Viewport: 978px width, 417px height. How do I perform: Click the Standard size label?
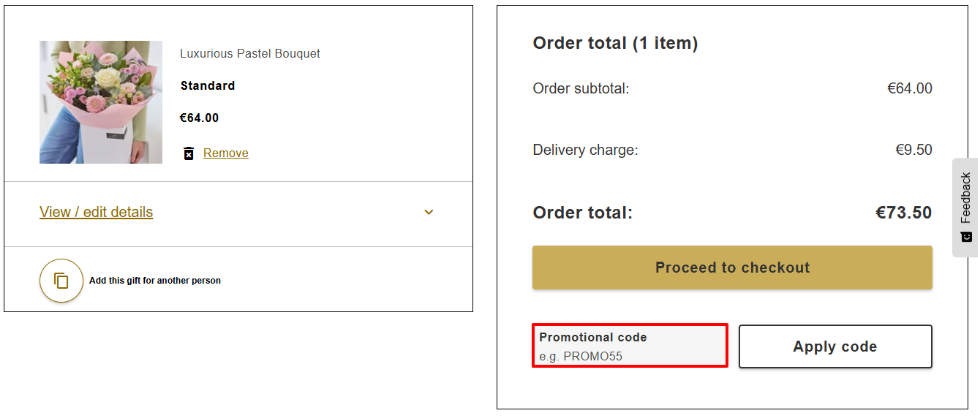207,86
